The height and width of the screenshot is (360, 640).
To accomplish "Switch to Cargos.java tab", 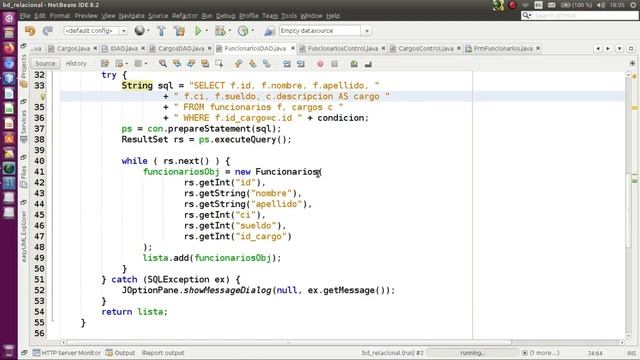I will (73, 48).
